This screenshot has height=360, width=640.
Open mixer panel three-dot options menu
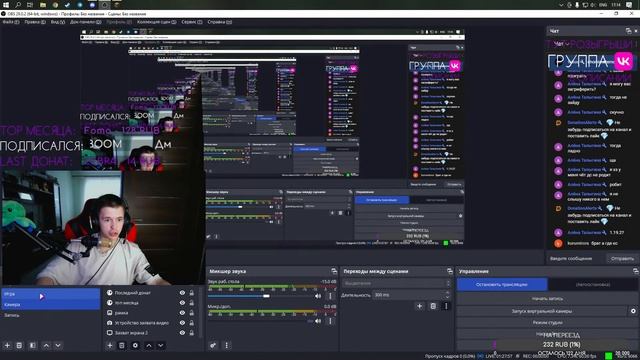pos(227,345)
